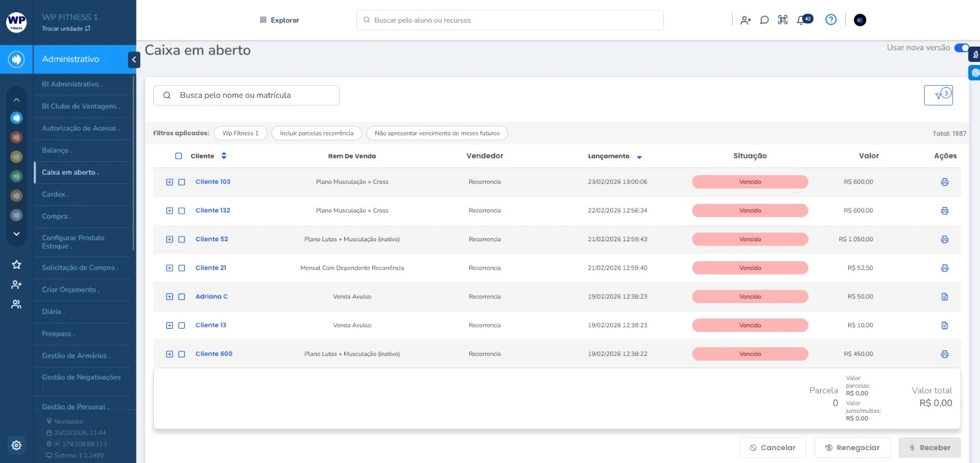Check the select-all checkbox beside Cliente header
The width and height of the screenshot is (980, 463).
point(179,156)
